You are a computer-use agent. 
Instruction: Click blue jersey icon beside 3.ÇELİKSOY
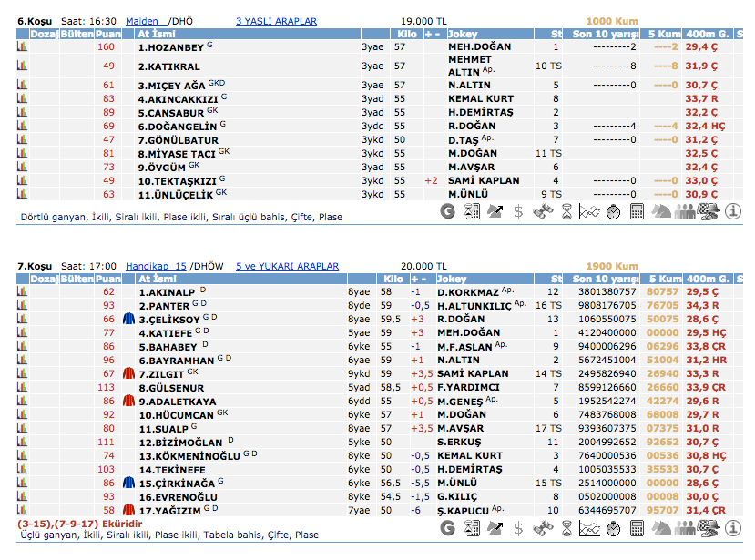pyautogui.click(x=128, y=320)
